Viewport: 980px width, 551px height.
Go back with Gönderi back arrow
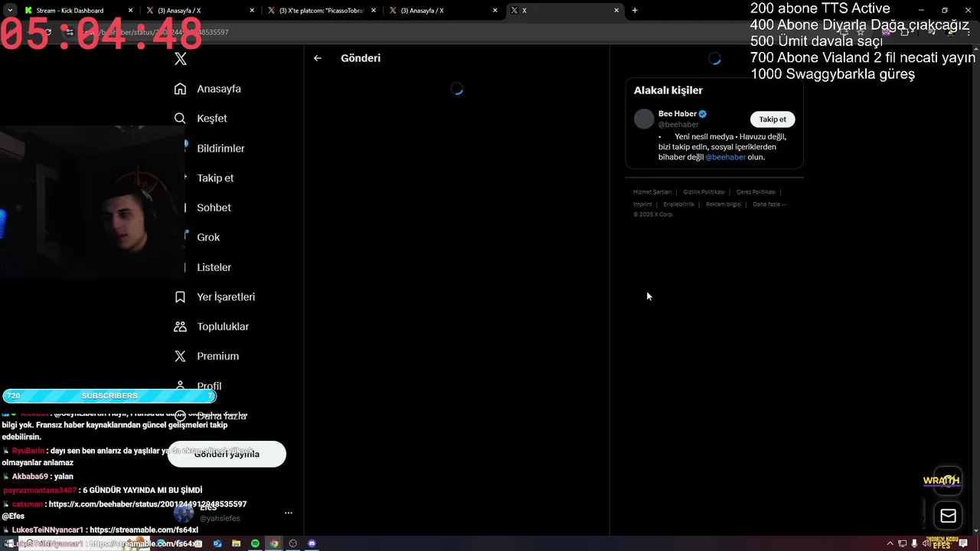[317, 58]
